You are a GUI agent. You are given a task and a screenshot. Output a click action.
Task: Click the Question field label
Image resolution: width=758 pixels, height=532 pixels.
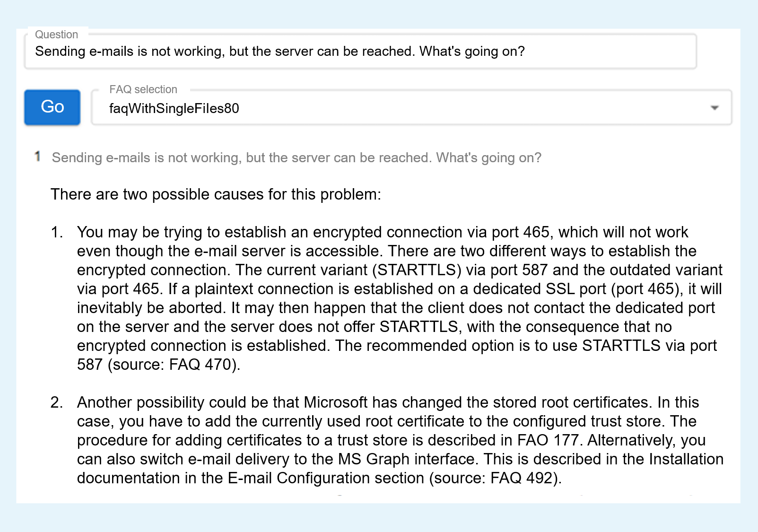pyautogui.click(x=56, y=35)
